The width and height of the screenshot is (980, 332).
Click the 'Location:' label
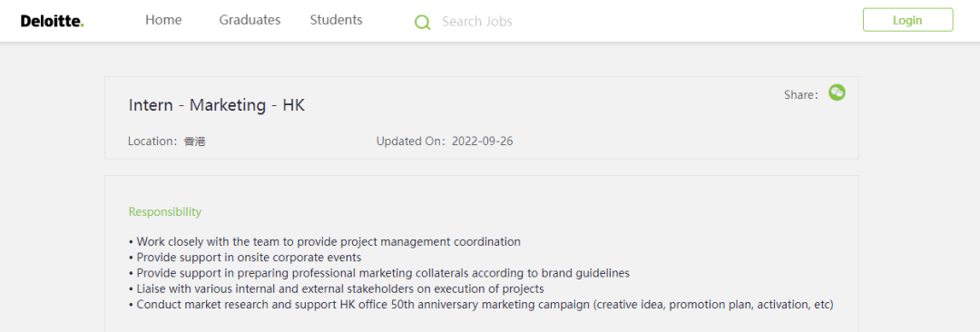click(x=155, y=142)
